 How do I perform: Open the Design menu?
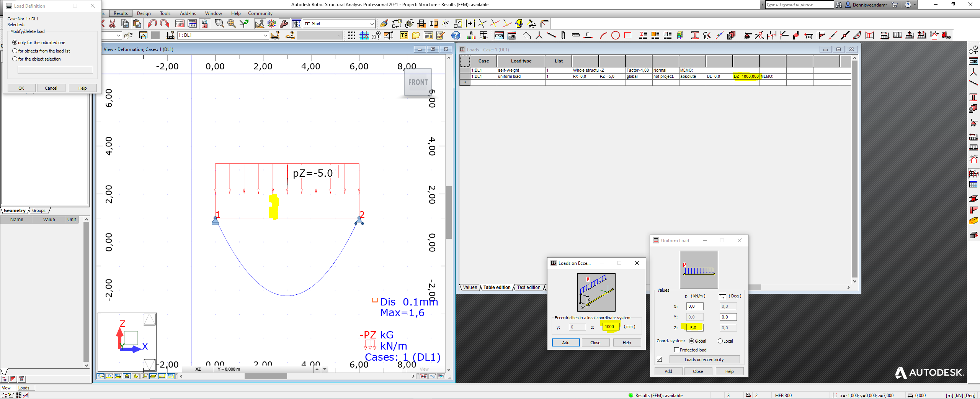144,13
